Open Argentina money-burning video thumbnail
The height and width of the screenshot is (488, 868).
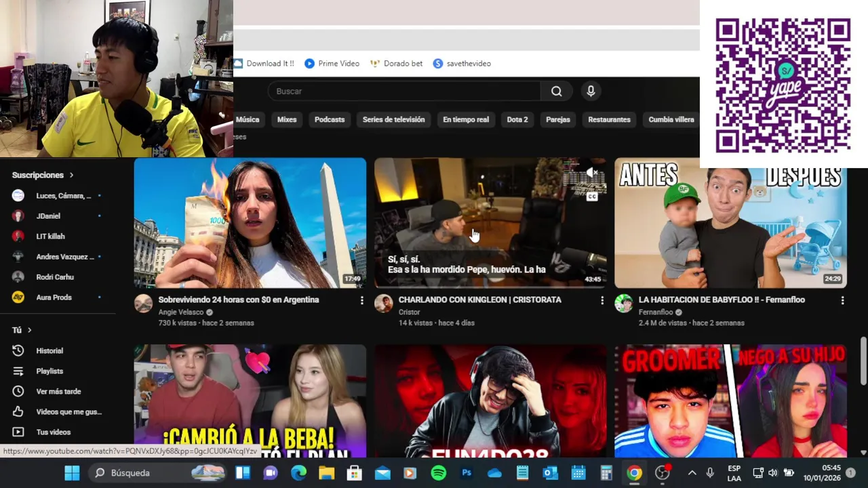click(x=250, y=223)
